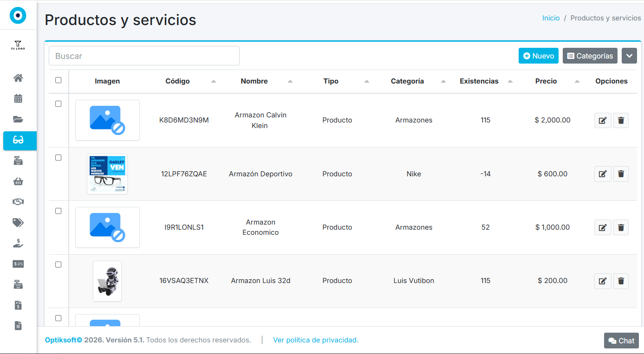Click the open folder sidebar icon

click(x=18, y=119)
